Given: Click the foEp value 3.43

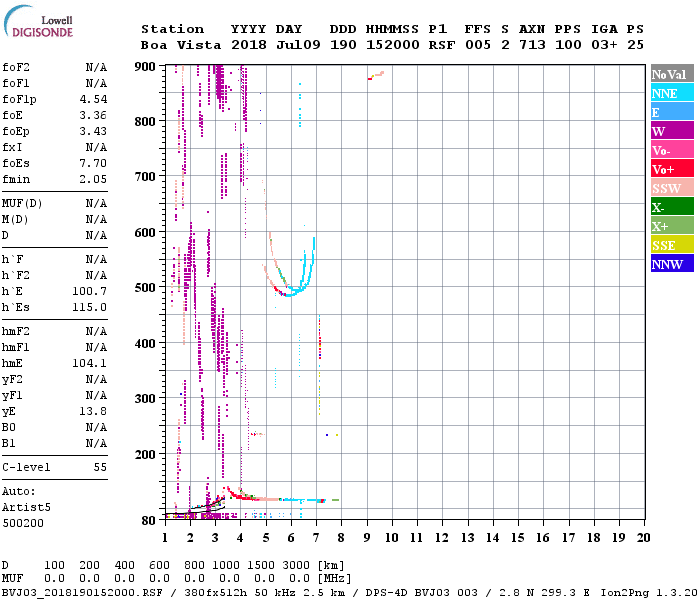Looking at the screenshot, I should (x=93, y=131).
